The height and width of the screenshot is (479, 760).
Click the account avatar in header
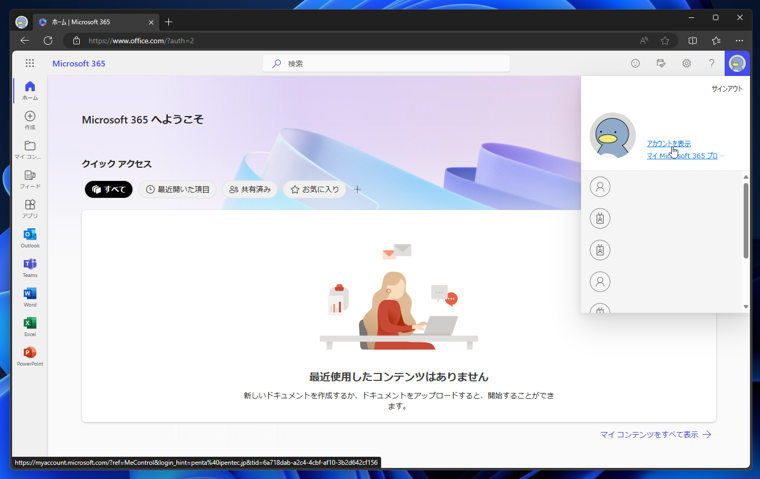click(737, 63)
